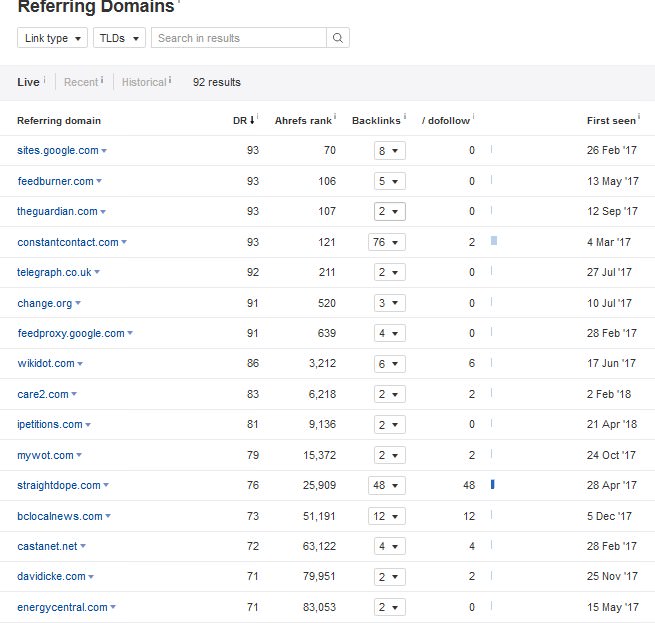Viewport: 655px width, 623px height.
Task: Sort by Referring domain column header
Action: tap(59, 121)
